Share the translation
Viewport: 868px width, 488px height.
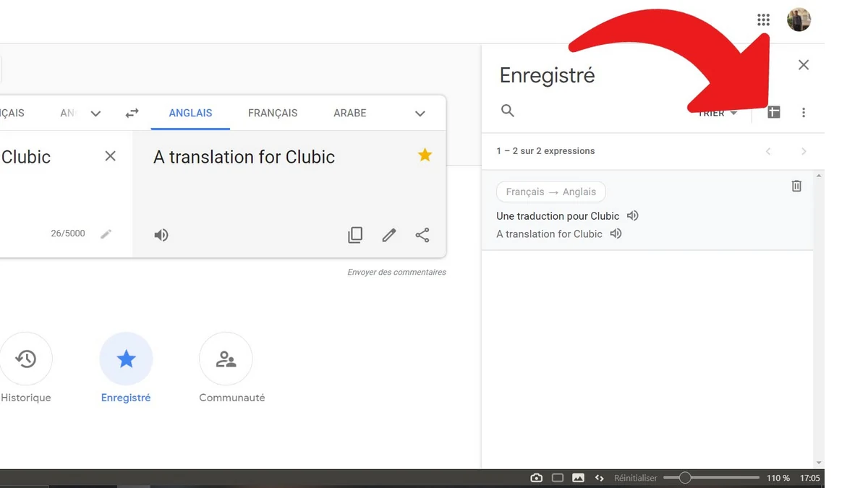422,235
